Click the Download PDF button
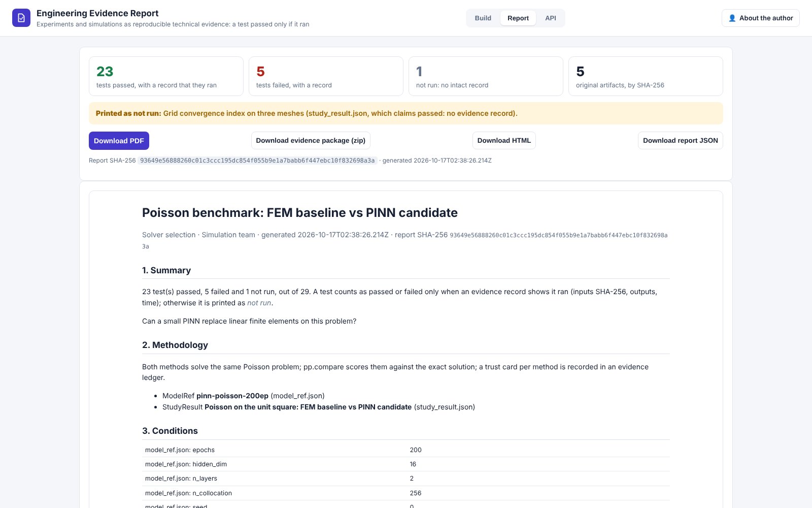The width and height of the screenshot is (812, 508). pos(119,141)
